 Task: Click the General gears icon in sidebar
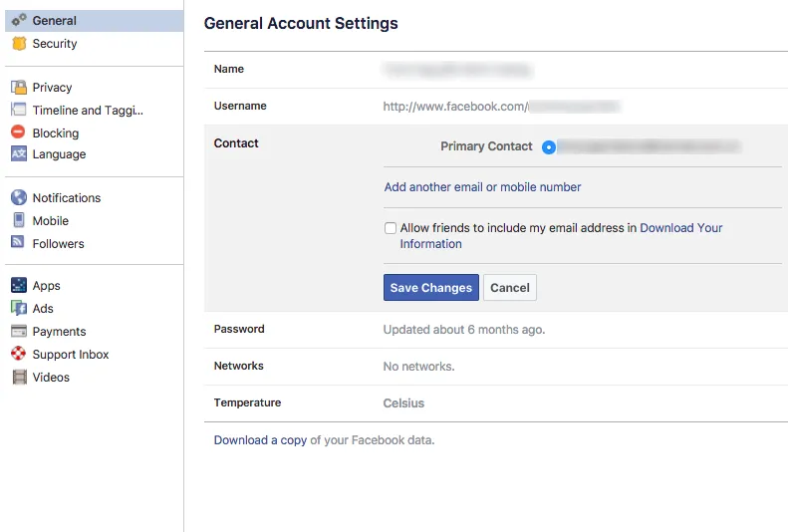click(19, 21)
